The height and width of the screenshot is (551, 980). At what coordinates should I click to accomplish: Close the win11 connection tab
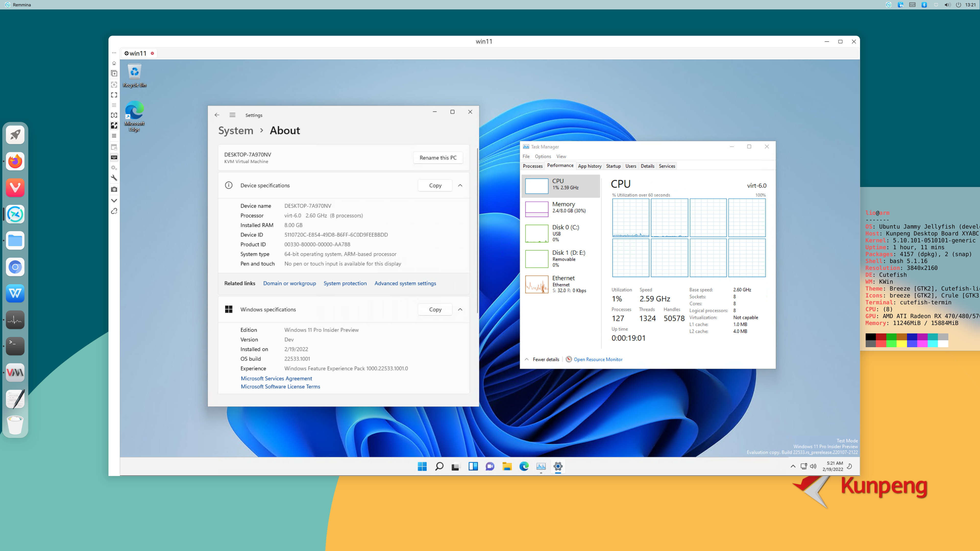click(152, 53)
